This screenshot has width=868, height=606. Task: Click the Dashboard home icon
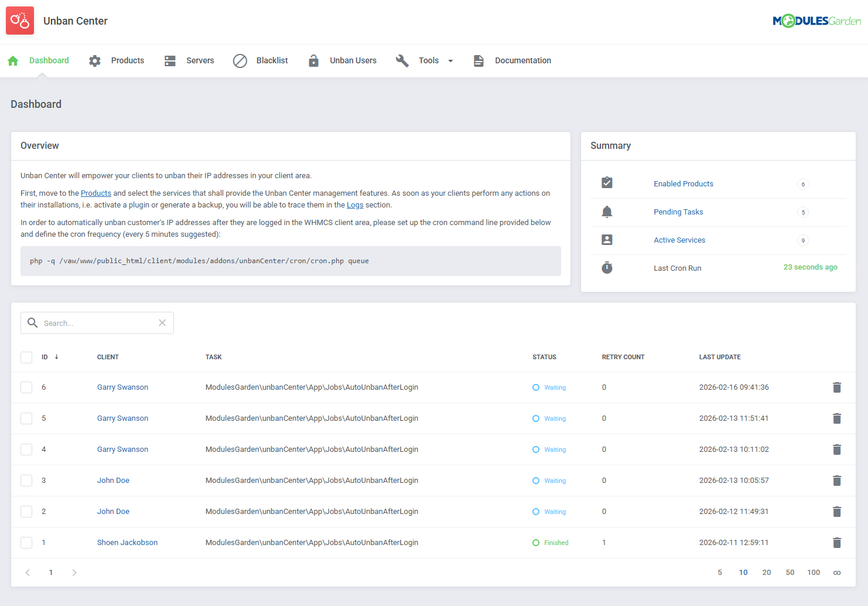[13, 61]
